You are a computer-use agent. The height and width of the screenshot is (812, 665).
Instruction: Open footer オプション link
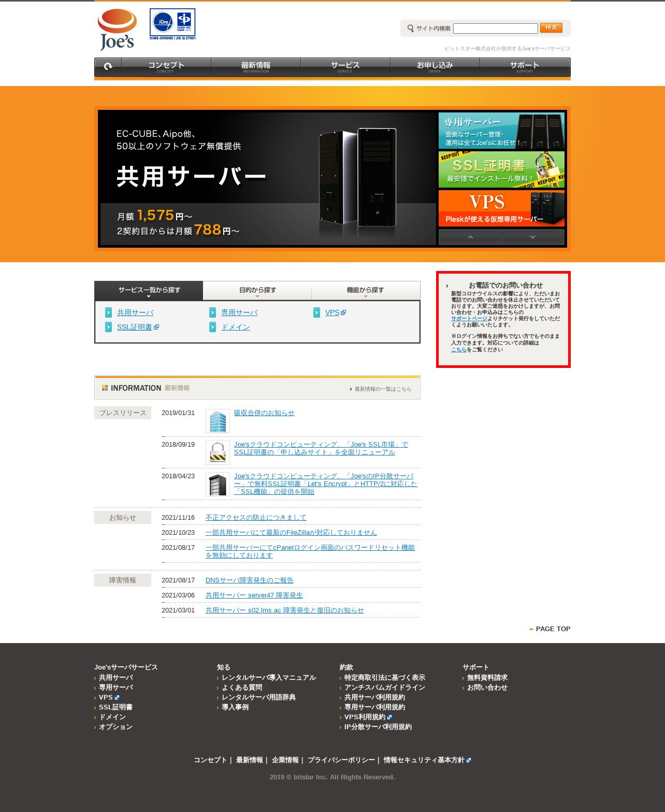115,727
